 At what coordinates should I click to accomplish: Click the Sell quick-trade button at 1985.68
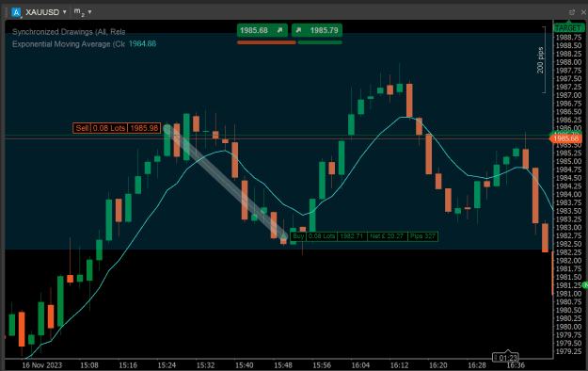point(262,30)
